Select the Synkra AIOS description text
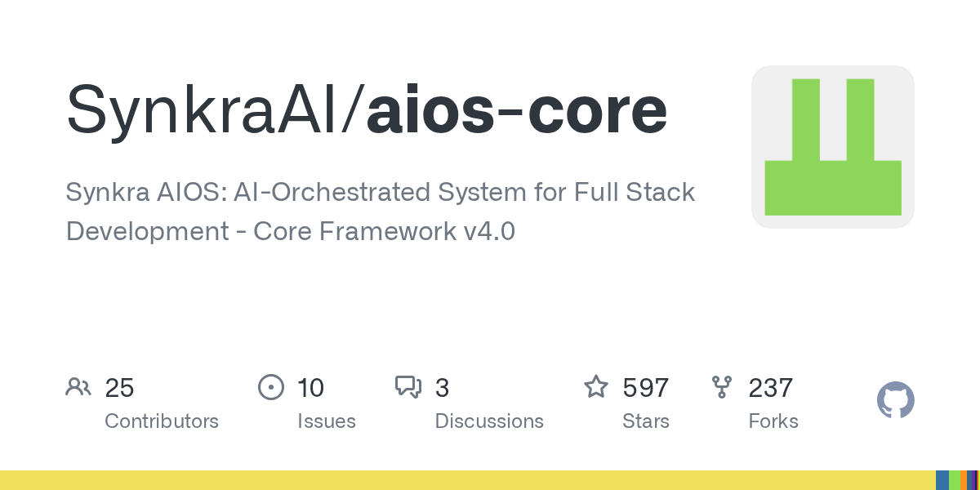This screenshot has height=490, width=980. (x=380, y=212)
